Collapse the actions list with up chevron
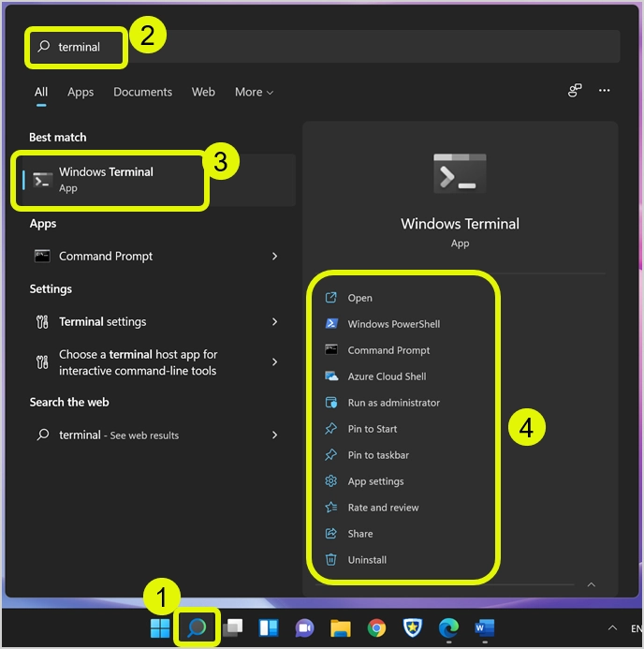This screenshot has width=644, height=649. (592, 584)
